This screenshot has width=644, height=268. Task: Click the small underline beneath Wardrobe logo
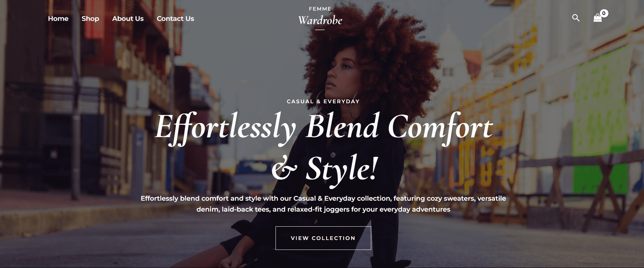pyautogui.click(x=320, y=30)
